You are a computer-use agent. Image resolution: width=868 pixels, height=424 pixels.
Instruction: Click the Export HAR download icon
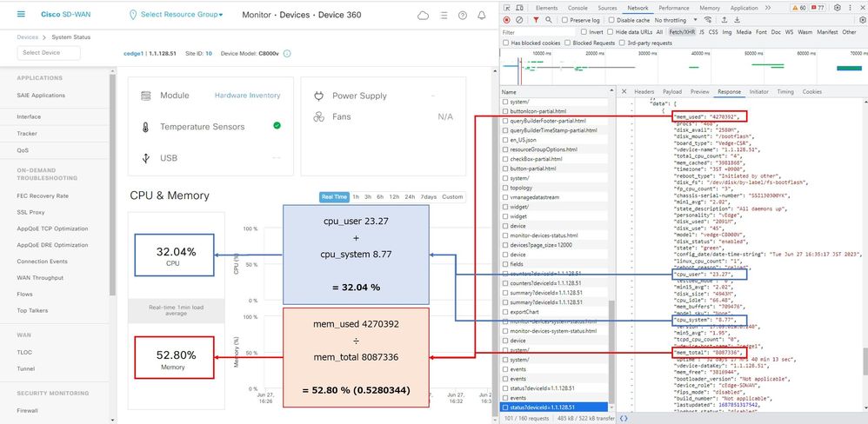[x=737, y=20]
